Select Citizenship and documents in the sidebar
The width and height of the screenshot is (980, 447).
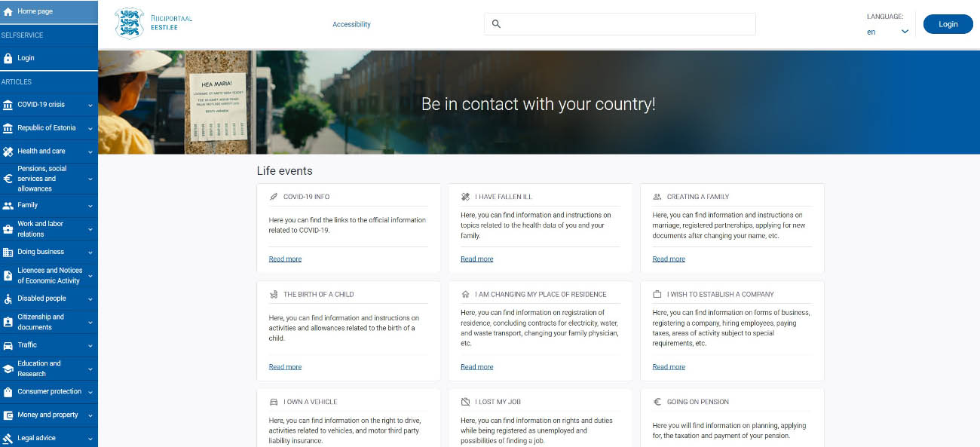[49, 323]
